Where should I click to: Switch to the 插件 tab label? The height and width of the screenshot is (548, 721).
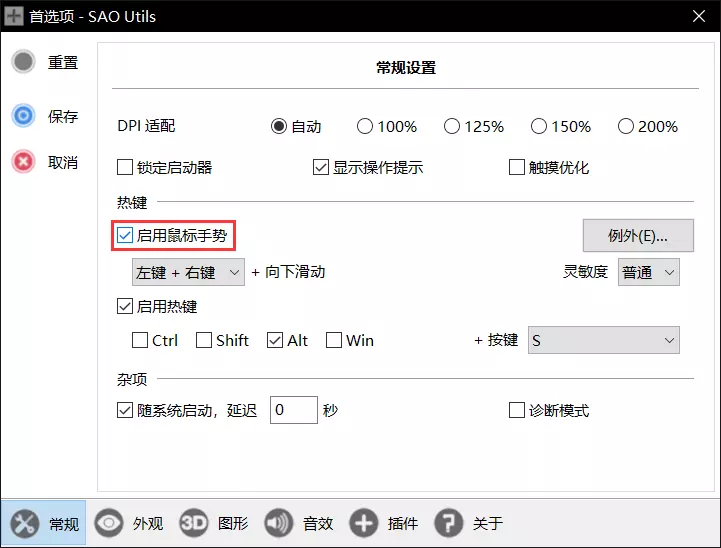pyautogui.click(x=403, y=523)
